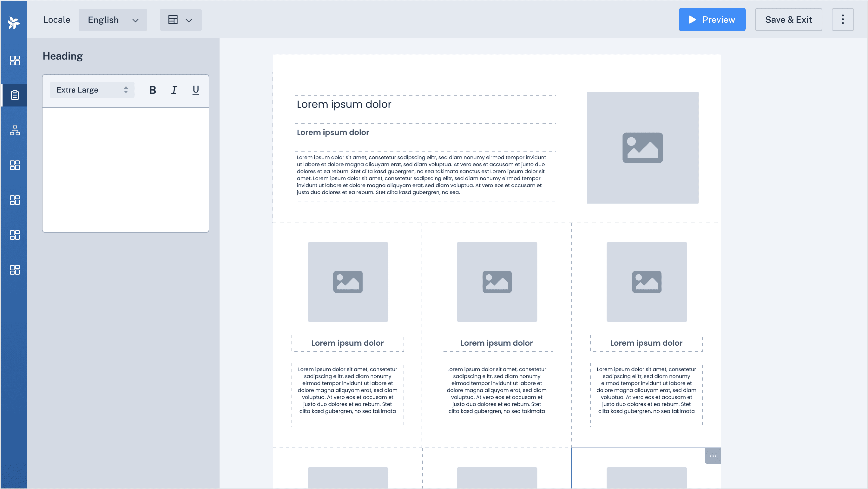The width and height of the screenshot is (868, 489).
Task: Click Save & Exit
Action: pyautogui.click(x=788, y=20)
